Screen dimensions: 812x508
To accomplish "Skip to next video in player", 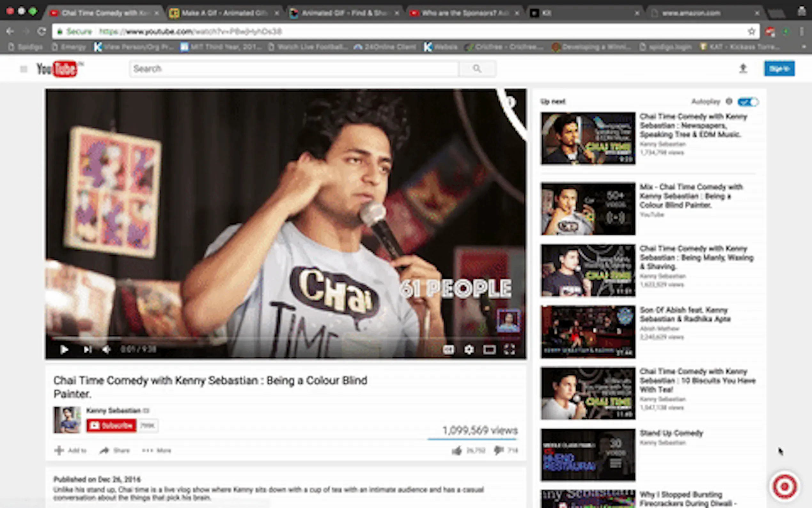I will 88,350.
